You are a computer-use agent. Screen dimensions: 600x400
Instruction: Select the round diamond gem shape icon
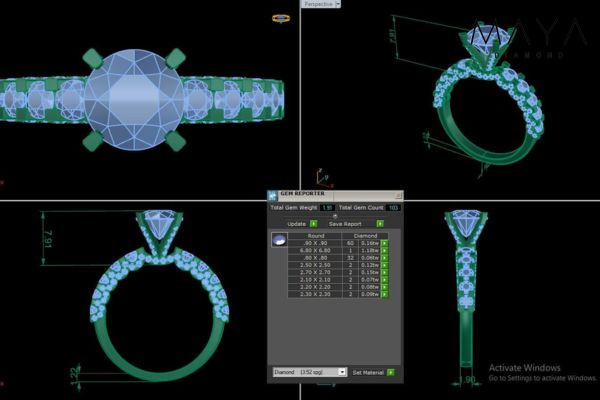coord(279,242)
